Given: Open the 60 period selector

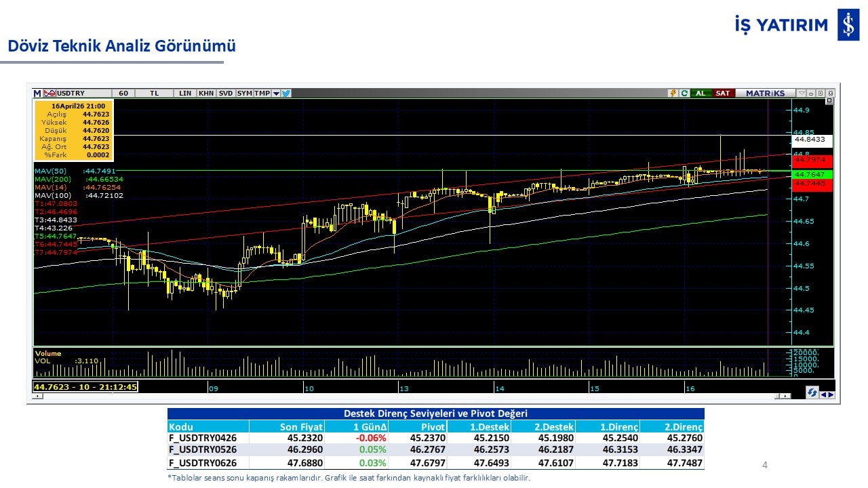Looking at the screenshot, I should 123,94.
